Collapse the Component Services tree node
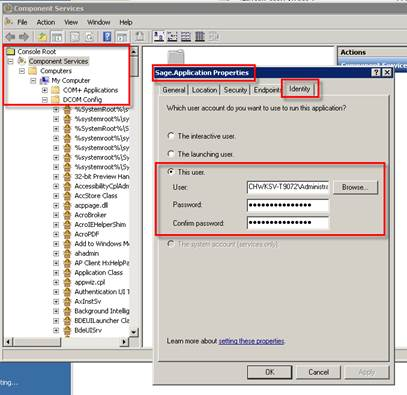 tap(11, 61)
